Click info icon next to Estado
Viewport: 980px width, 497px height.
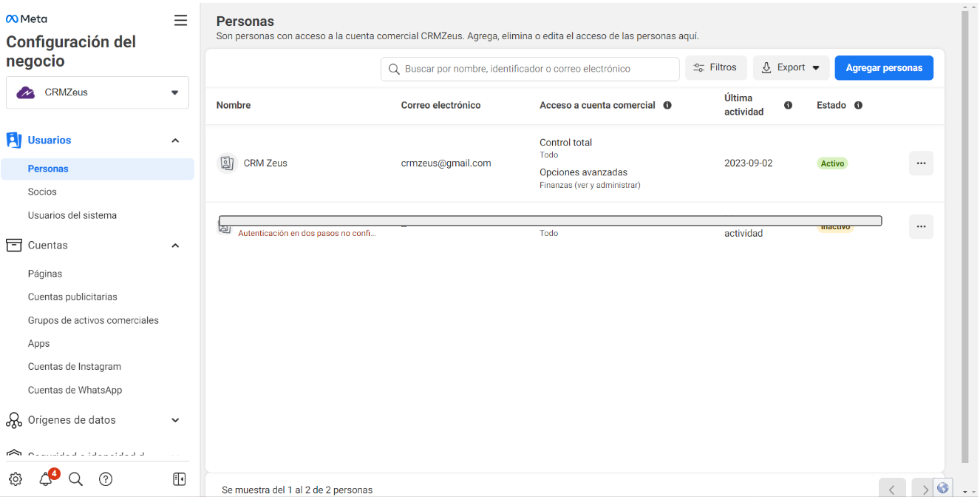pyautogui.click(x=858, y=106)
